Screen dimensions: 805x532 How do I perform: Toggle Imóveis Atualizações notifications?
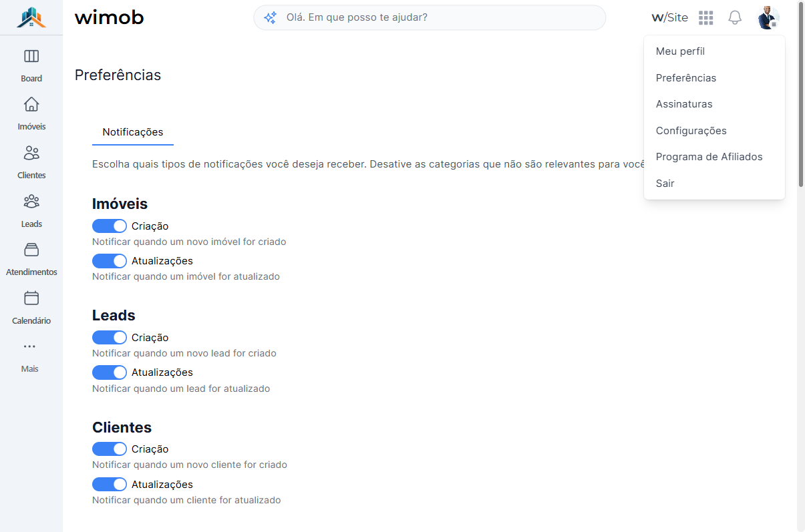tap(110, 260)
